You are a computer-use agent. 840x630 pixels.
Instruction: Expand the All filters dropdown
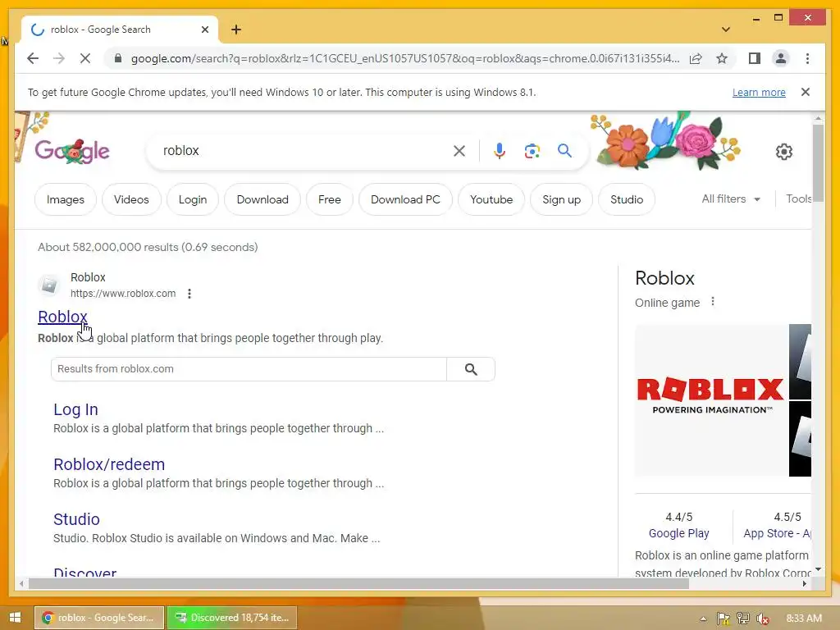731,199
